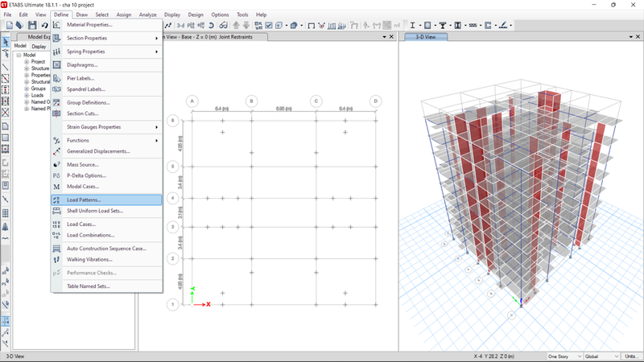
Task: Expand the Groups tree node
Action: click(x=27, y=88)
